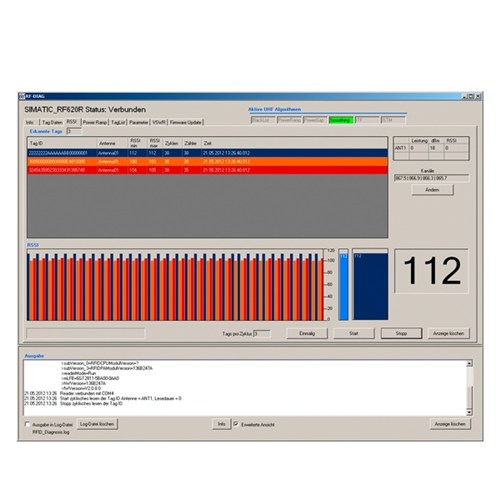
Task: Minimize the RF-DIAG window
Action: coord(465,96)
